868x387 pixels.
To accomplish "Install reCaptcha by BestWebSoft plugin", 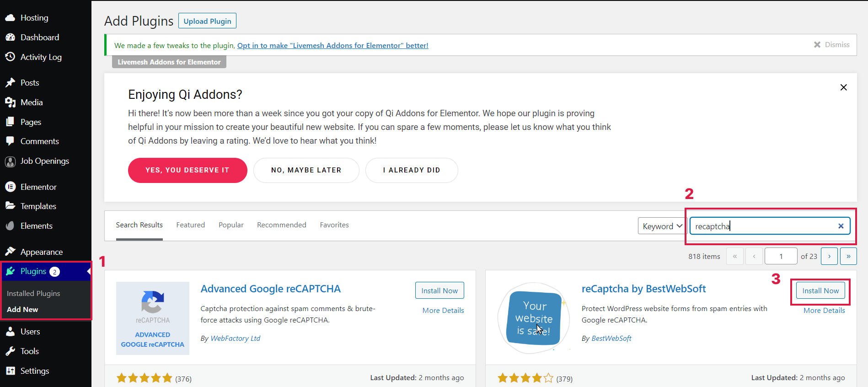I will tap(820, 290).
